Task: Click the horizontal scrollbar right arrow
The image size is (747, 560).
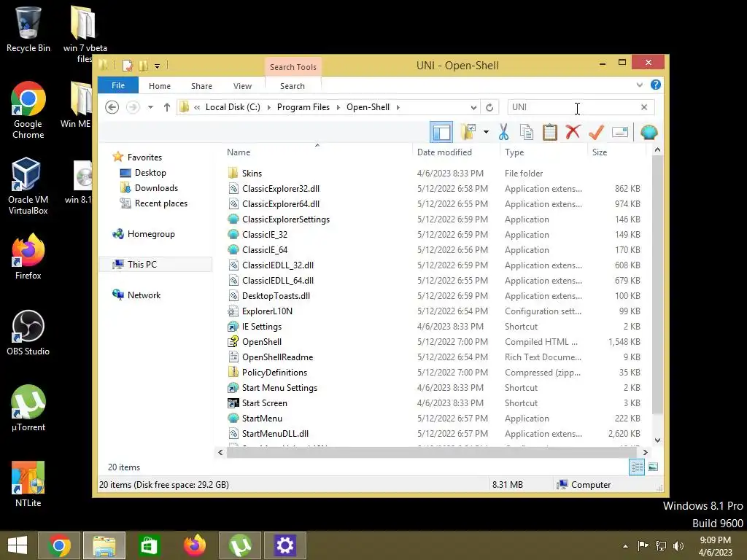Action: [645, 452]
